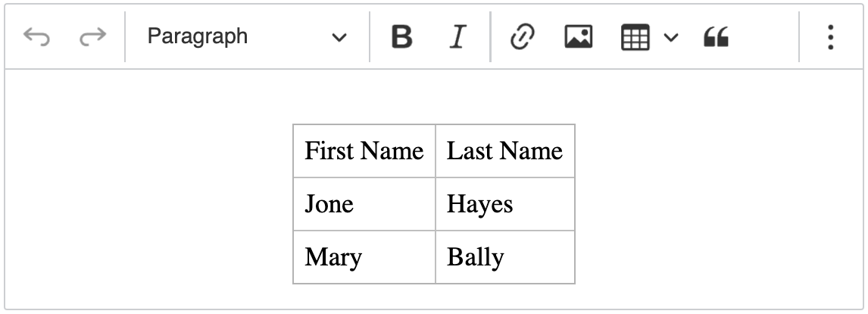Screen dimensions: 868x314
Task: Select the First Name header cell
Action: pyautogui.click(x=364, y=151)
